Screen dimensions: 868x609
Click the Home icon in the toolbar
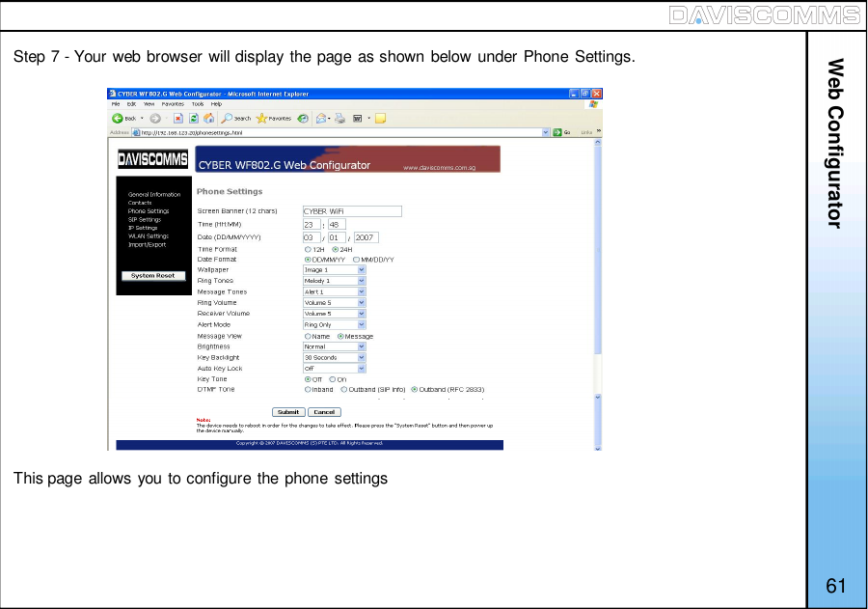point(207,119)
